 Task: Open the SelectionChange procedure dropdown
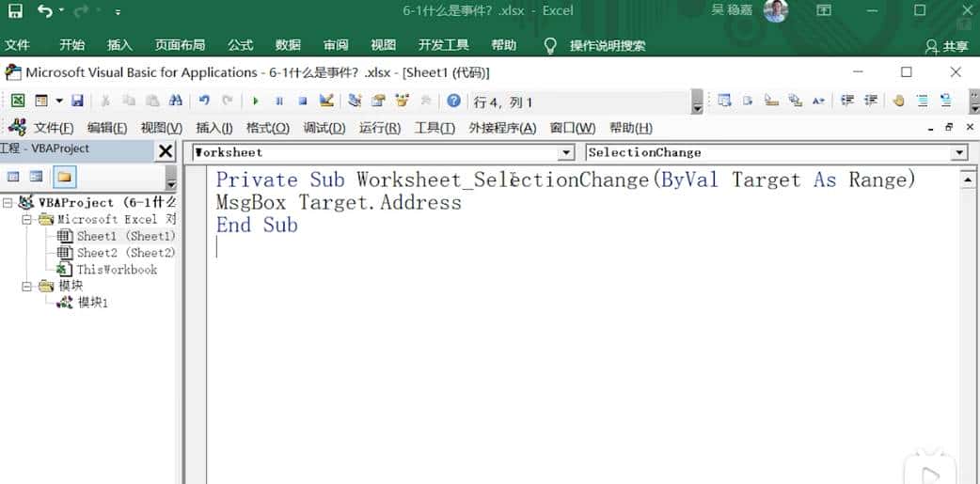[x=959, y=152]
